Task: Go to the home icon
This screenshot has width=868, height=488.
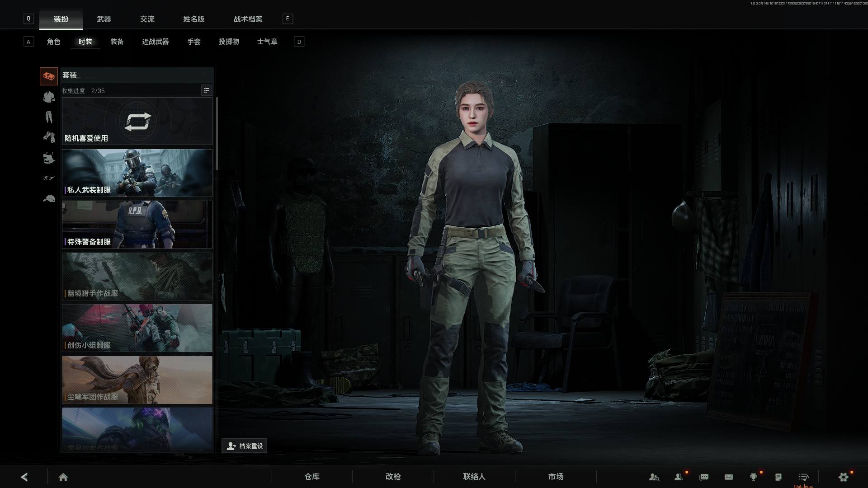Action: tap(63, 477)
